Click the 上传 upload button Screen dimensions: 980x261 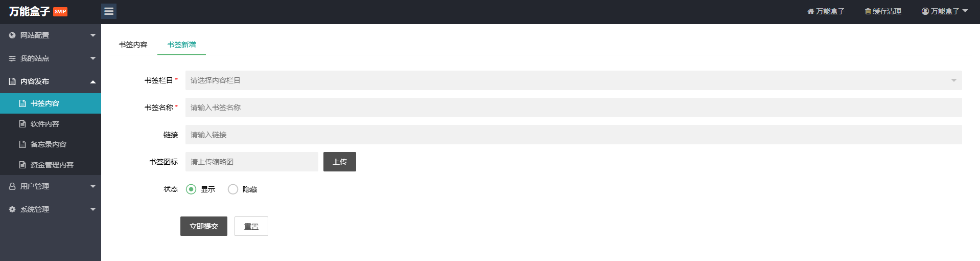(340, 162)
